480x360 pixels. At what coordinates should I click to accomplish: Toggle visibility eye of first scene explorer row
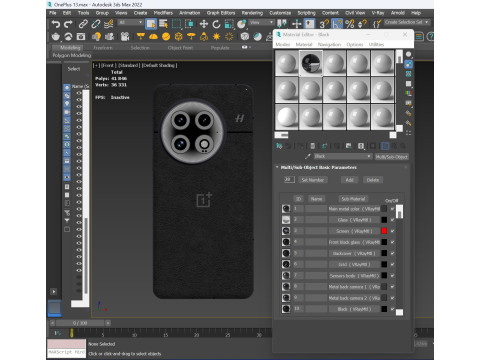point(79,93)
